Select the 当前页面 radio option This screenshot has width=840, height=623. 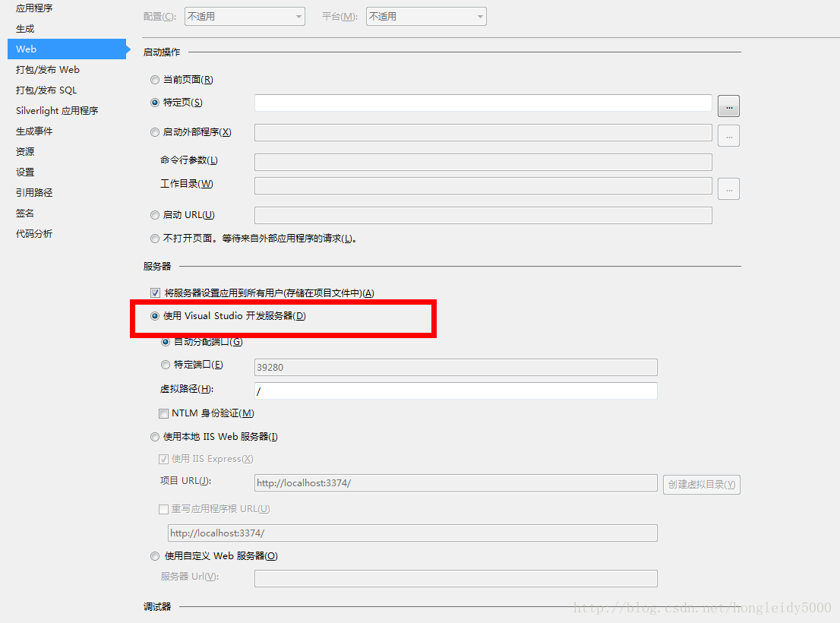(x=155, y=80)
